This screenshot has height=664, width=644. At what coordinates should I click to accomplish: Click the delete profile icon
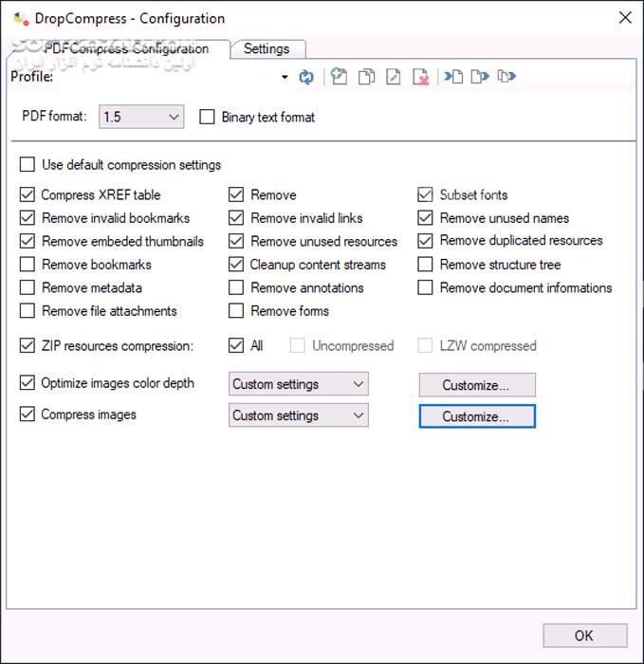421,78
